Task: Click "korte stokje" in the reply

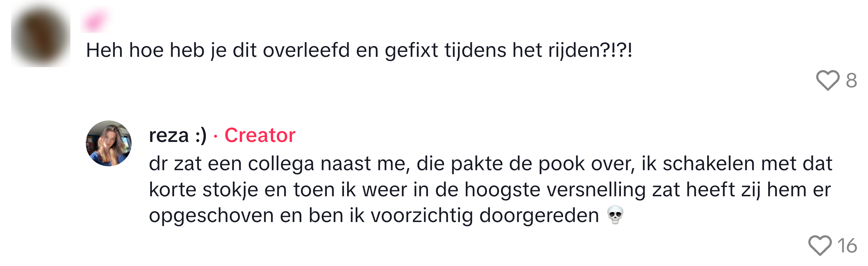Action: pyautogui.click(x=203, y=189)
